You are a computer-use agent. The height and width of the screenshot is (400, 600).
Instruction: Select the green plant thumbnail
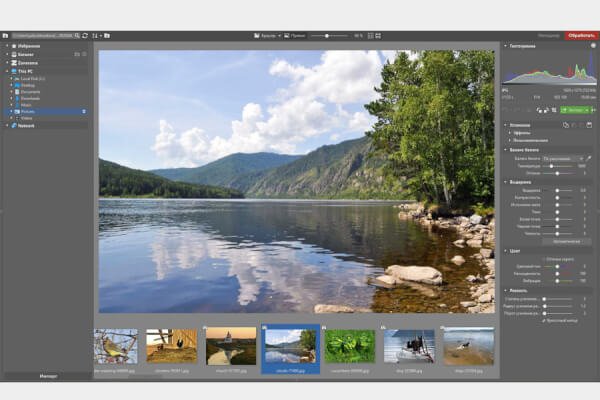[x=350, y=346]
